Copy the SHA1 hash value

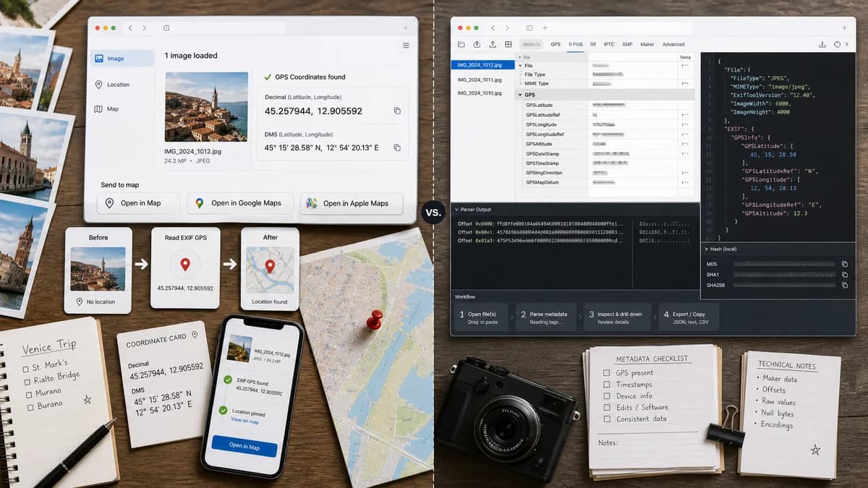pos(844,275)
